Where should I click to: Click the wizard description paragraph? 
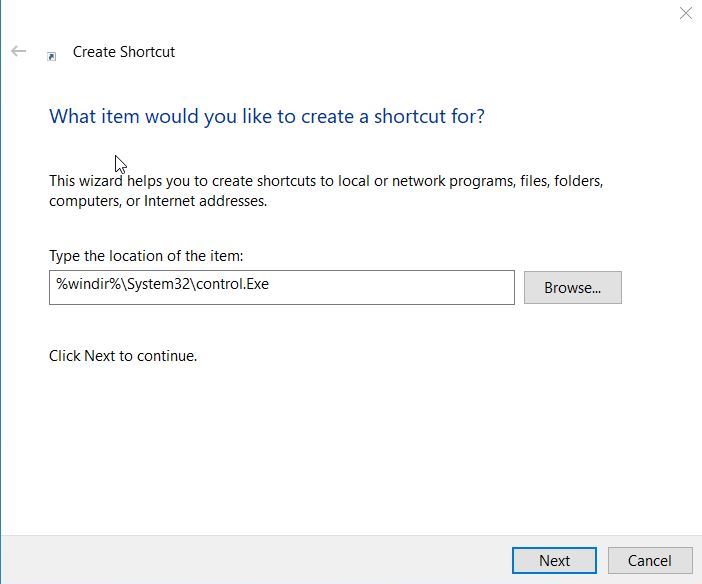click(x=326, y=191)
